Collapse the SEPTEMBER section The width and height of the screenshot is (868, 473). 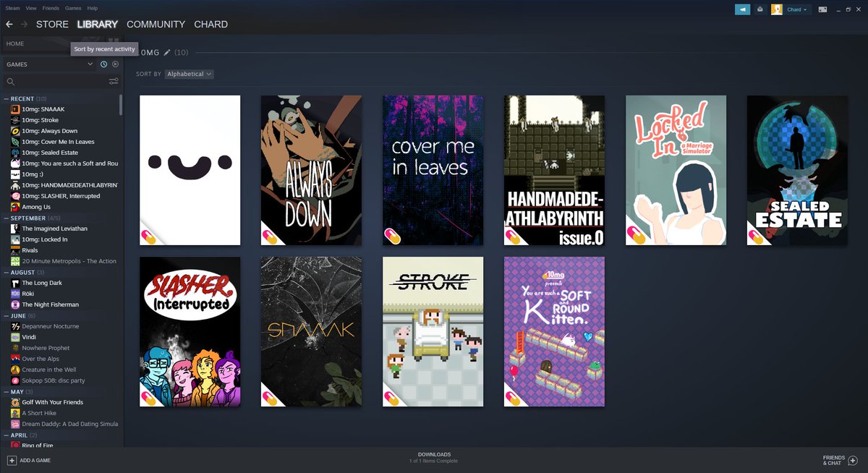pos(6,218)
